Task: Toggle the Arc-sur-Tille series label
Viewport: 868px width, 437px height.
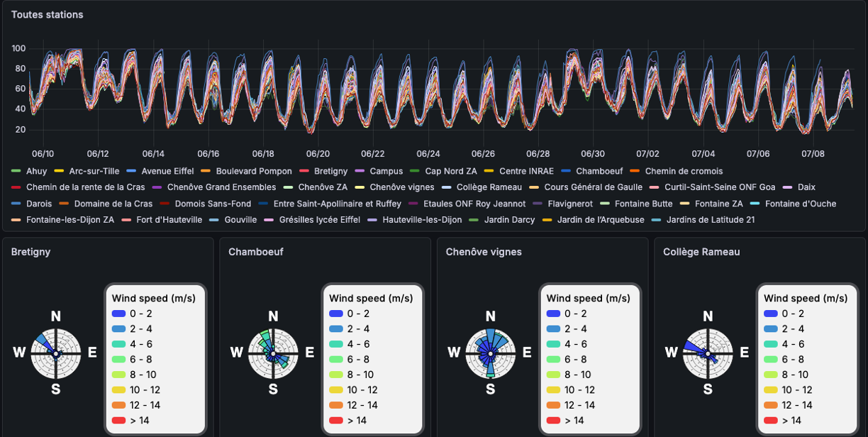Action: [x=94, y=171]
